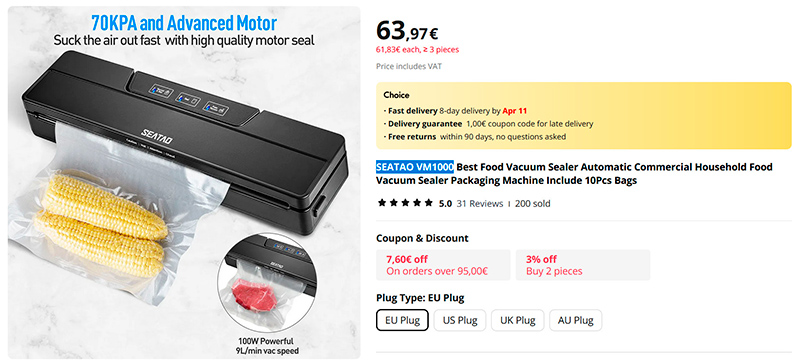This screenshot has width=800, height=363.
Task: Claim the 7,60€ off coupon
Action: (x=443, y=265)
